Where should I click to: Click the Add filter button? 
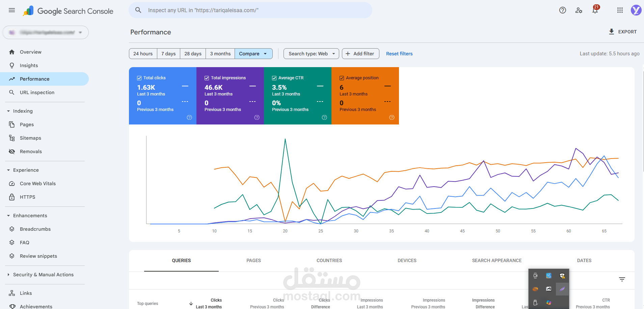[x=360, y=54]
